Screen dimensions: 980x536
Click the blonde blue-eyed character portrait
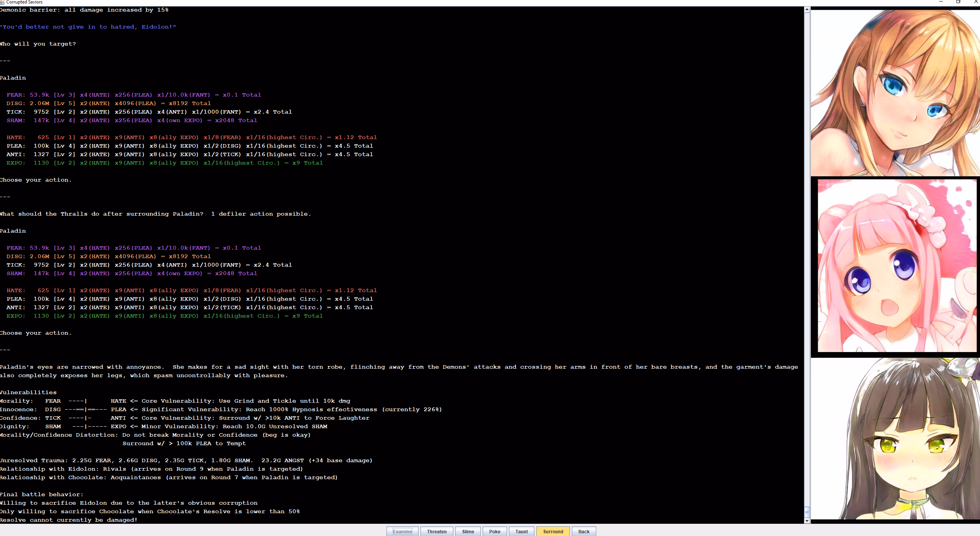click(x=895, y=93)
